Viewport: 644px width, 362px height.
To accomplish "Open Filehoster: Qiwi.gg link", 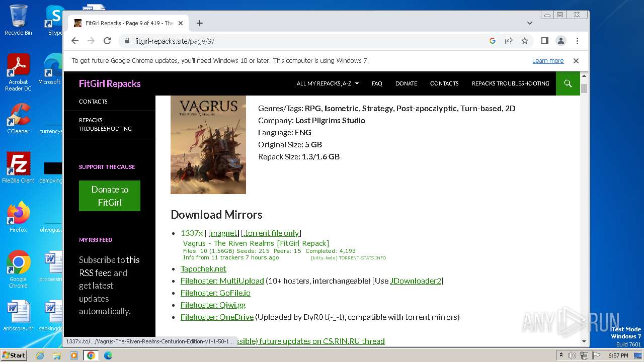I will coord(213,305).
